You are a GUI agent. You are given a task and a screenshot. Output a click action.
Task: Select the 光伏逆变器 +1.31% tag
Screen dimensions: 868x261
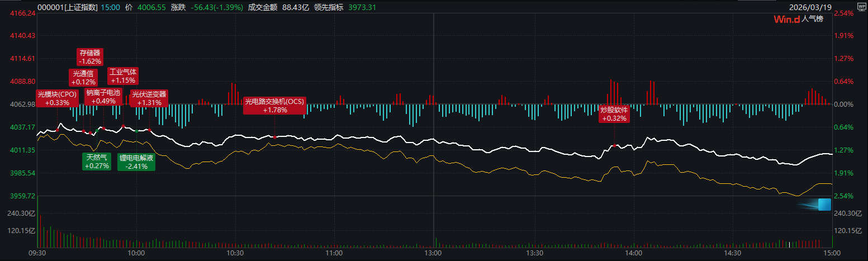click(149, 98)
